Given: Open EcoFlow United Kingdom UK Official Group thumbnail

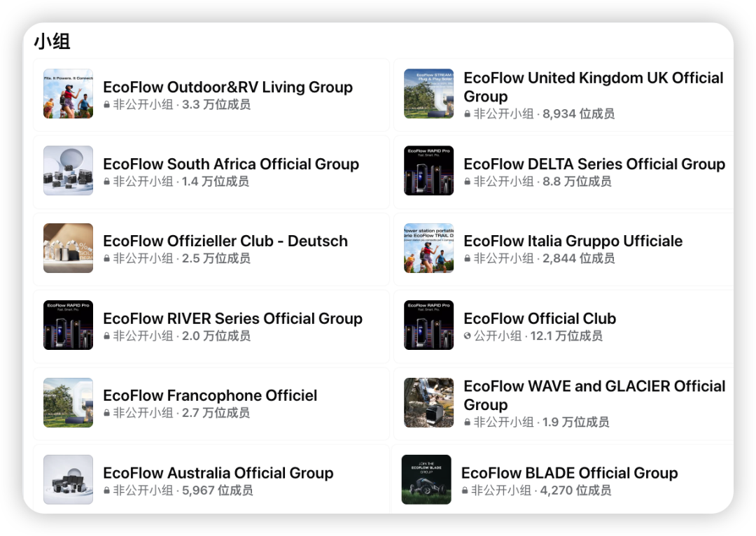Looking at the screenshot, I should [428, 94].
